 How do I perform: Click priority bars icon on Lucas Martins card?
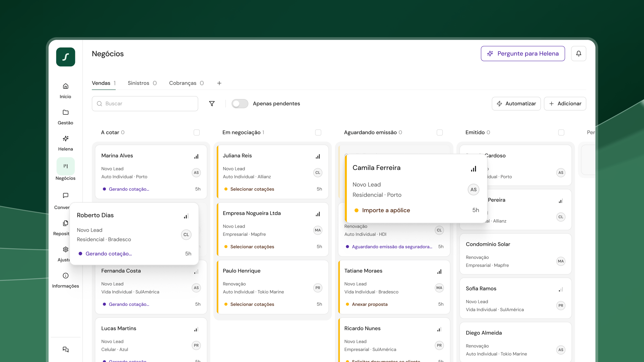click(196, 329)
